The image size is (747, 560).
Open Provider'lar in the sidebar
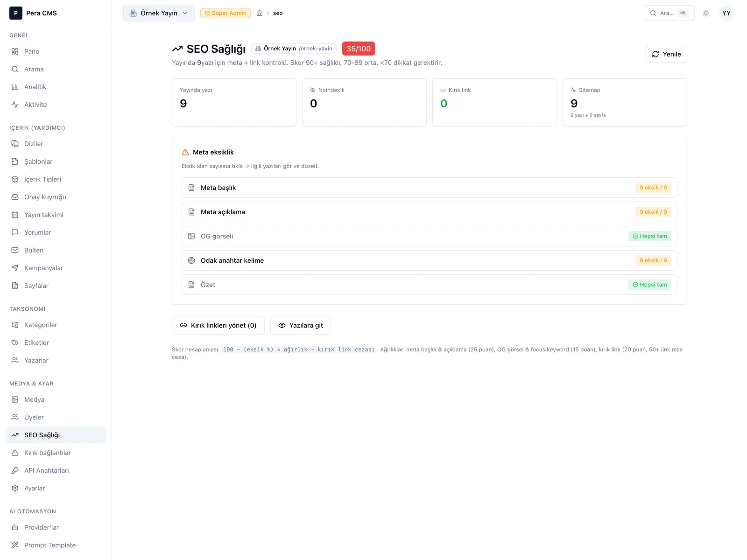tap(56, 527)
